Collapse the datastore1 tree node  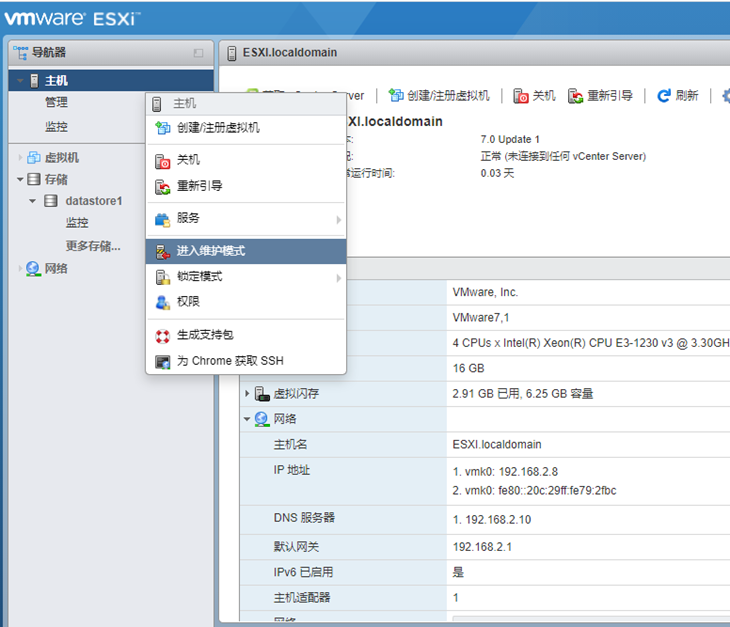tap(33, 201)
